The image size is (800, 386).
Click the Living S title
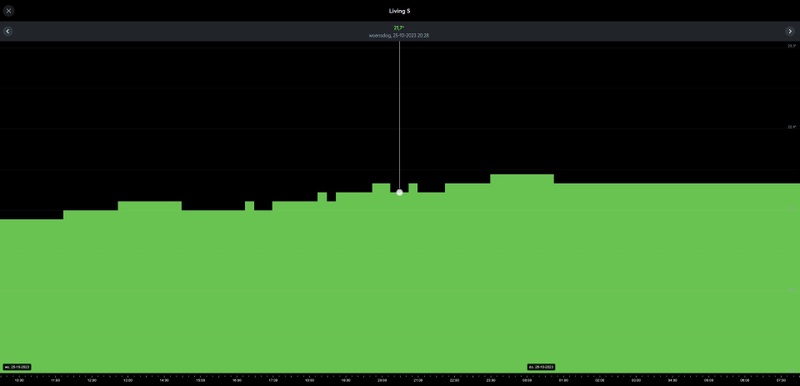coord(399,11)
